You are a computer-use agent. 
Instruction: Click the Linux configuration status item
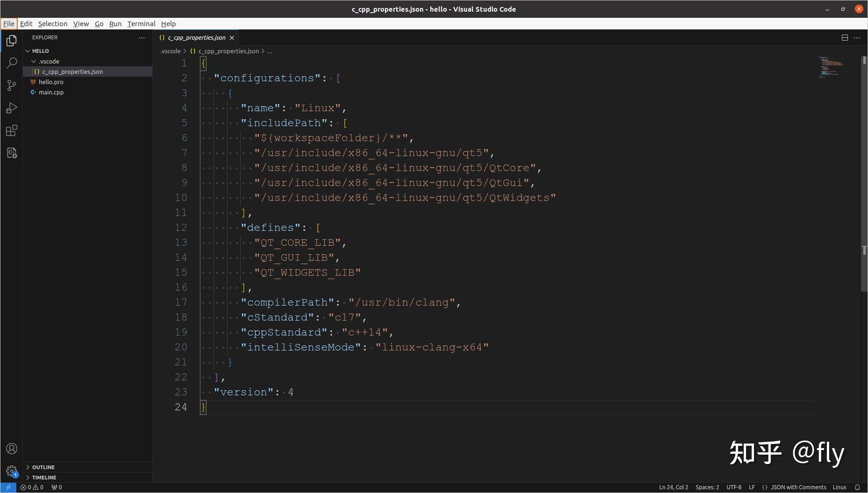tap(840, 487)
